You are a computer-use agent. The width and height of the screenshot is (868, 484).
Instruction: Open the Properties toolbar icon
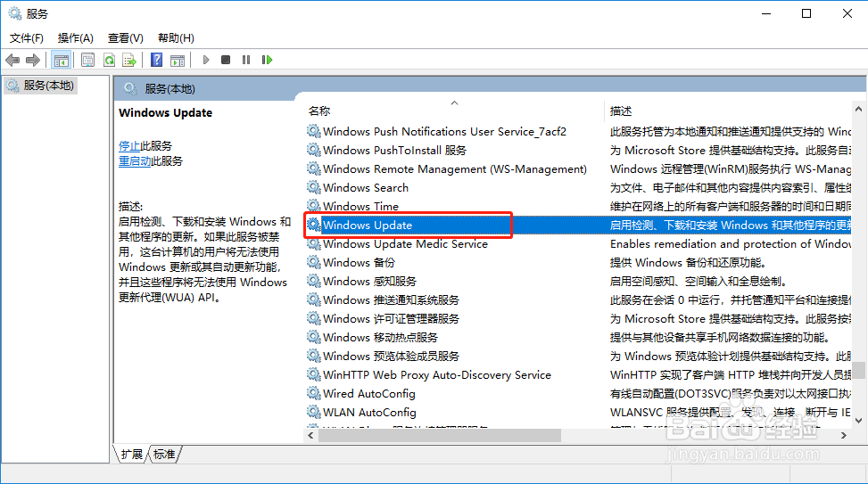coord(87,60)
